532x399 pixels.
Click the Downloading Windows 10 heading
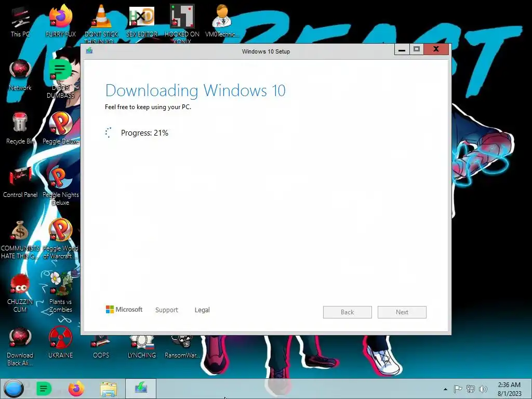pyautogui.click(x=195, y=90)
